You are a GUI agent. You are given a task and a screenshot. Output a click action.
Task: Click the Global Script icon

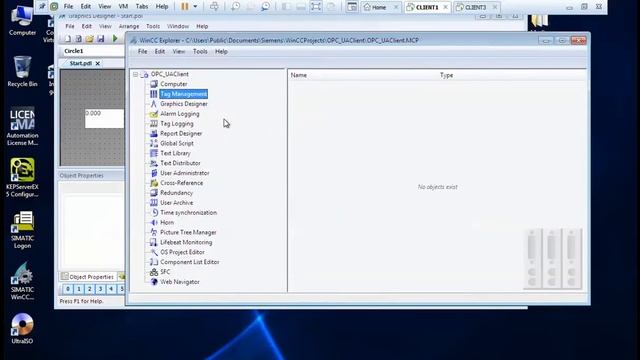(154, 143)
